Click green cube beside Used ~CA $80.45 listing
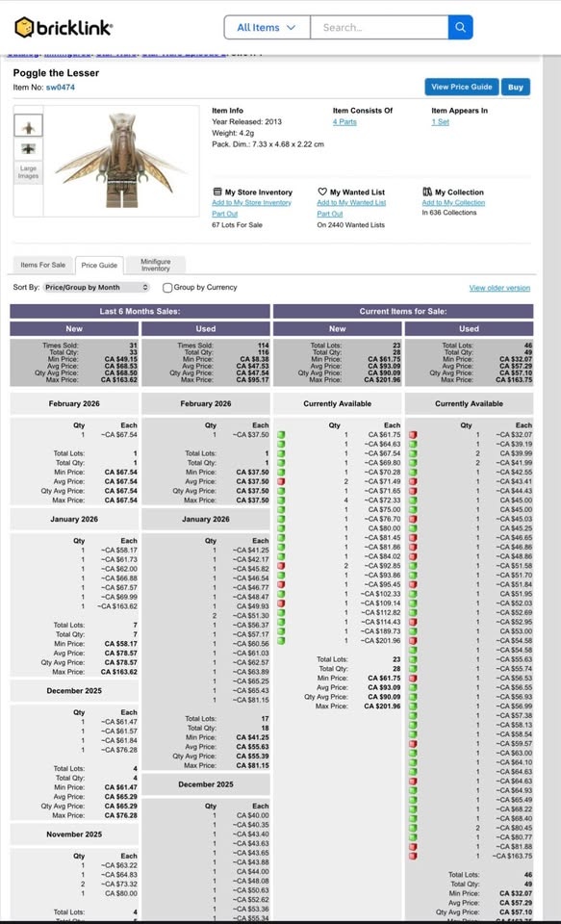 (x=413, y=828)
